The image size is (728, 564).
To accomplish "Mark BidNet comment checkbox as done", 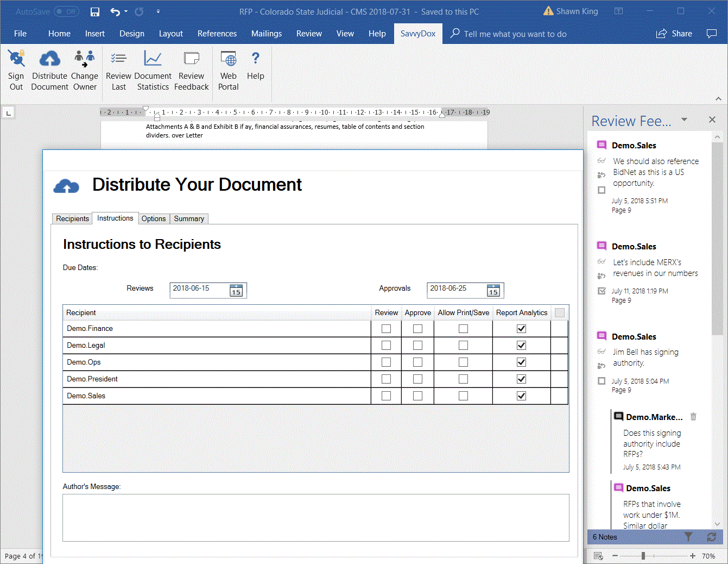I will click(x=602, y=190).
